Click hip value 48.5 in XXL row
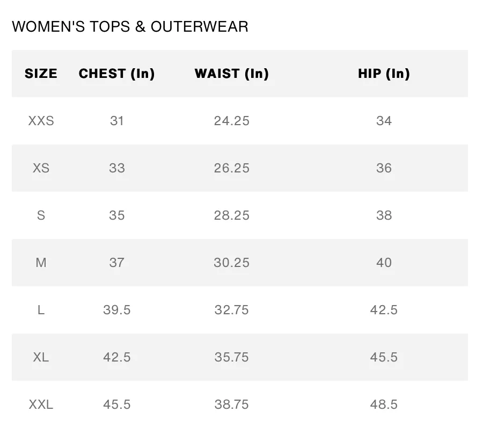 click(384, 404)
